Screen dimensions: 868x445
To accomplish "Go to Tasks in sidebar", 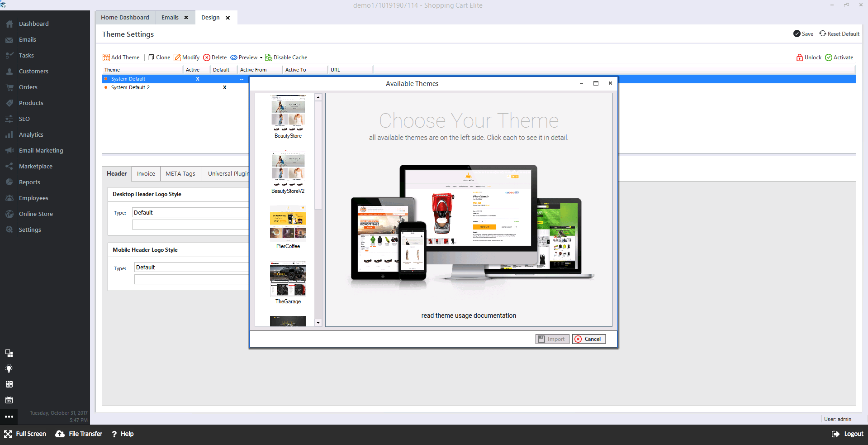I will 26,56.
